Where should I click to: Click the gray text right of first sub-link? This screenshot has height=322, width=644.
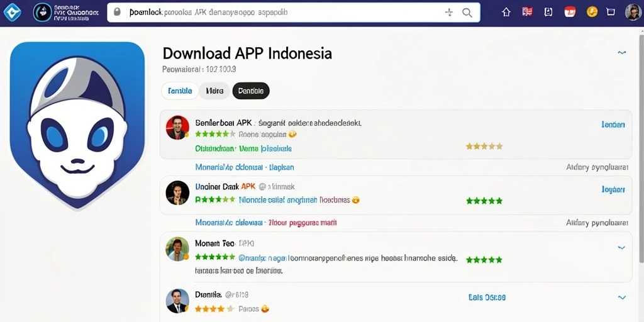(x=597, y=167)
